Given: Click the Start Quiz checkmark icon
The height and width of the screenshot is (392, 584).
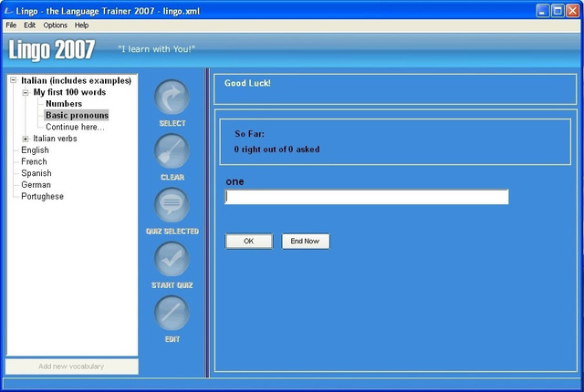Looking at the screenshot, I should tap(172, 259).
